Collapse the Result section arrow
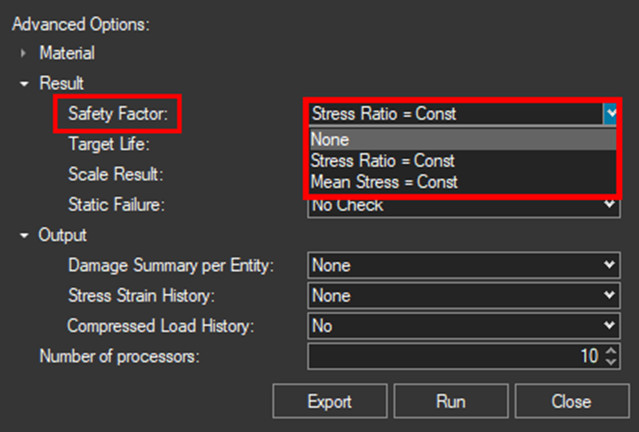Image resolution: width=639 pixels, height=432 pixels. (24, 84)
